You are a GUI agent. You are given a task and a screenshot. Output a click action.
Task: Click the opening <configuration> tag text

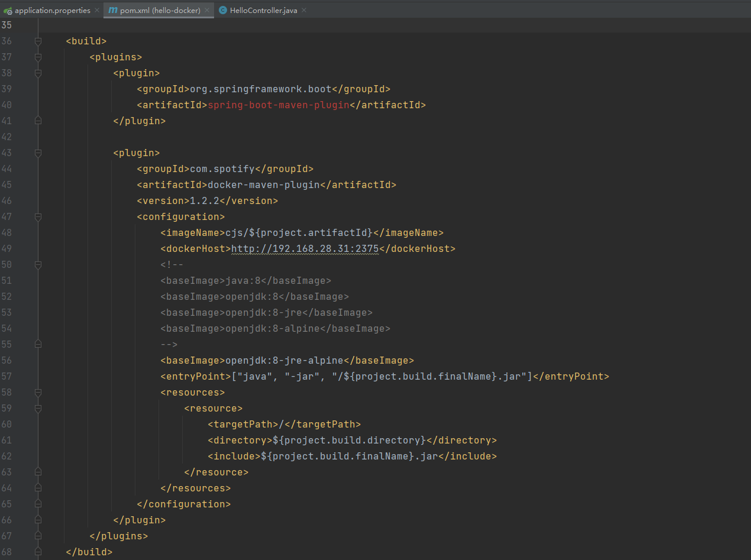tap(181, 217)
